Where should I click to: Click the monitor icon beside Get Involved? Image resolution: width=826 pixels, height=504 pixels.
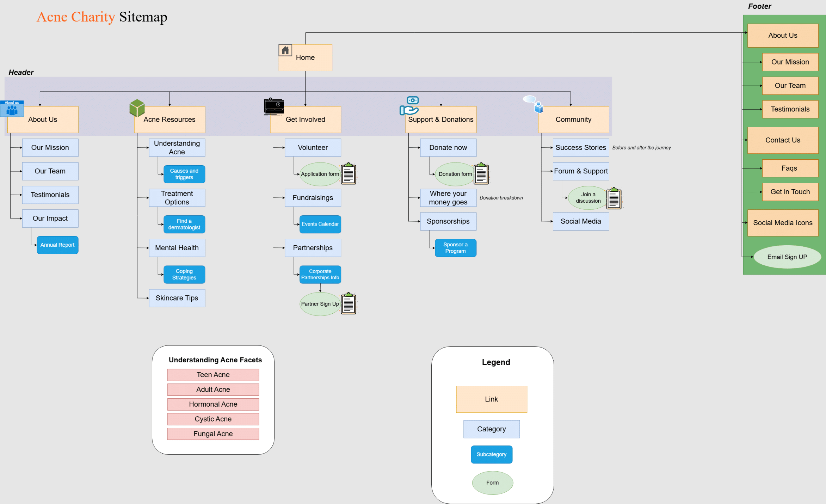pos(274,107)
